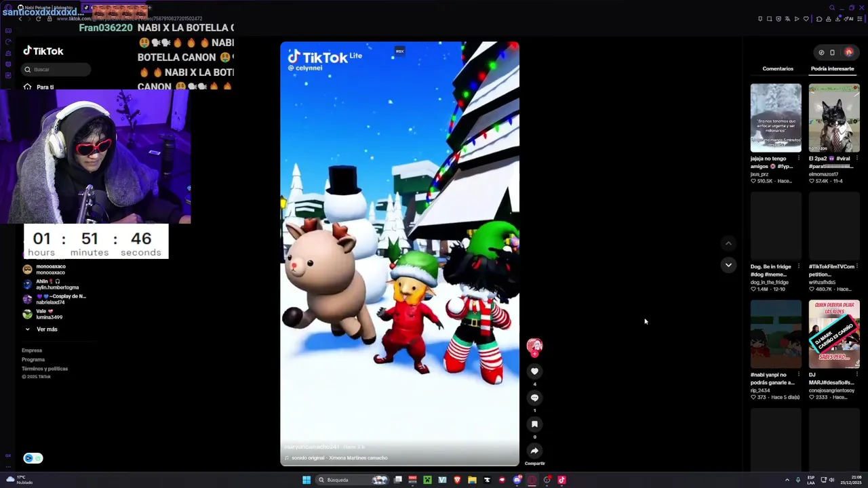Switch to the Comentarios tab

(x=778, y=68)
